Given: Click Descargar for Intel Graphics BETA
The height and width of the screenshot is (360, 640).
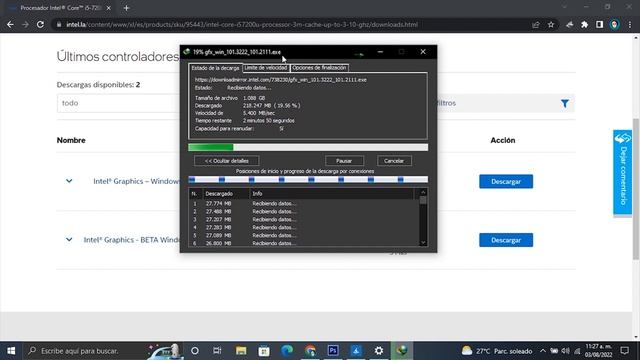Looking at the screenshot, I should click(x=506, y=240).
